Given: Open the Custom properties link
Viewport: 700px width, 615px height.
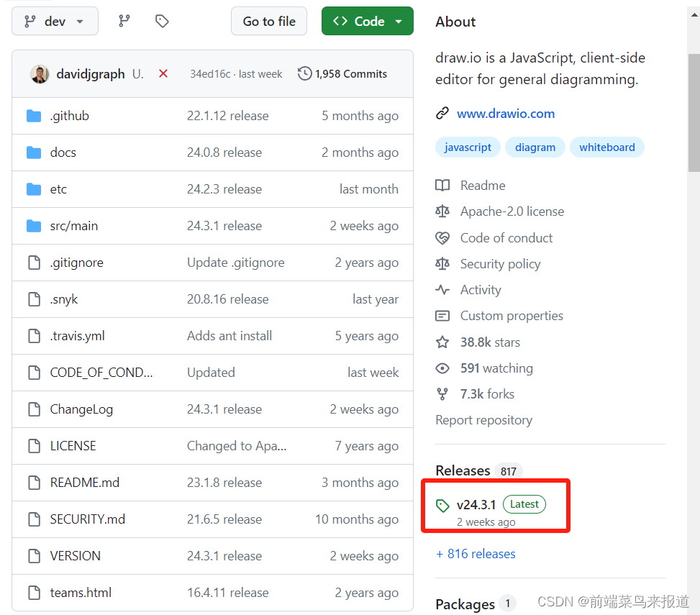Looking at the screenshot, I should [512, 316].
